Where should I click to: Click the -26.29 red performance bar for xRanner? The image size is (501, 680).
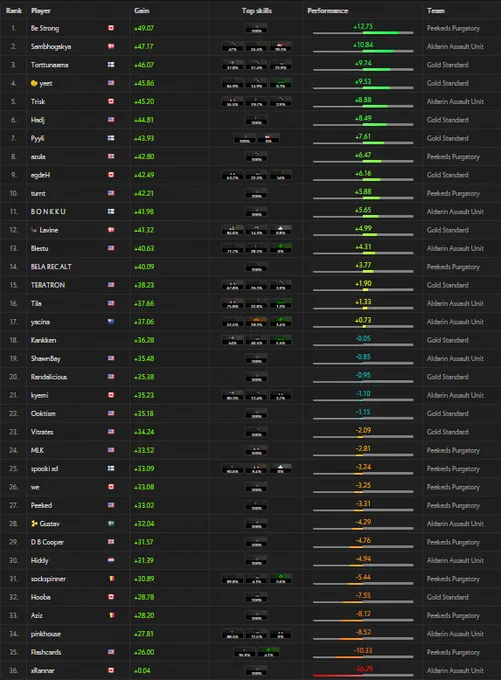pyautogui.click(x=363, y=675)
